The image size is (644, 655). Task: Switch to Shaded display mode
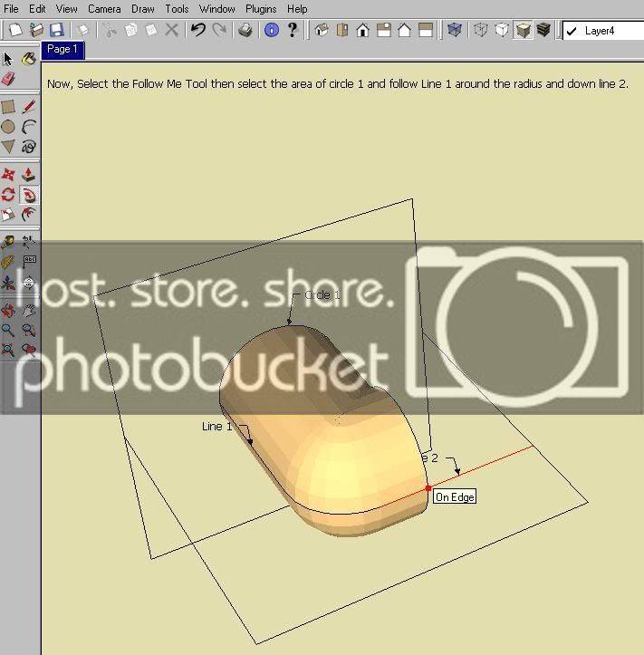click(x=523, y=30)
